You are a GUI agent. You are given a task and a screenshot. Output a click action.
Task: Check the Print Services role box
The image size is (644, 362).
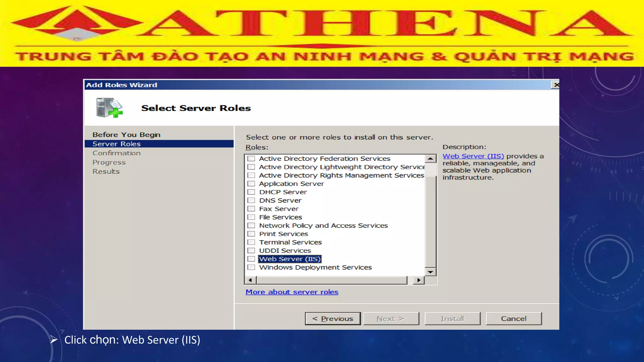click(x=251, y=234)
